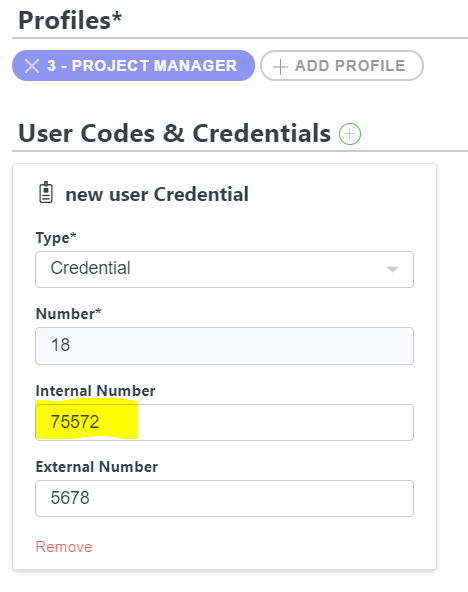This screenshot has width=468, height=592.
Task: Click the Type label
Action: [56, 238]
